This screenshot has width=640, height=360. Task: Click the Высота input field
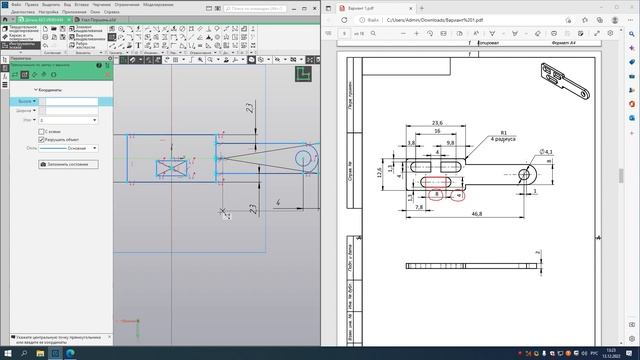point(71,101)
